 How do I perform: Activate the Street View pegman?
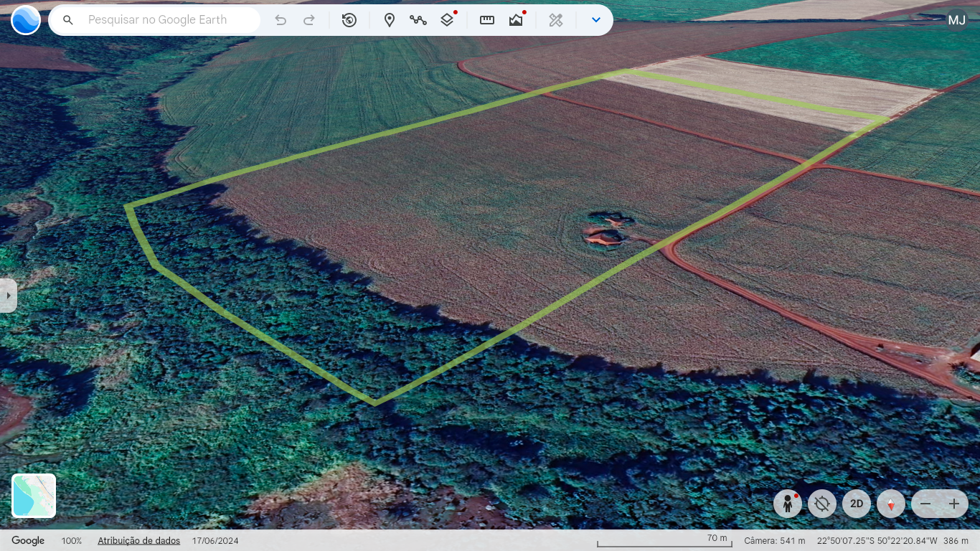[x=788, y=504]
